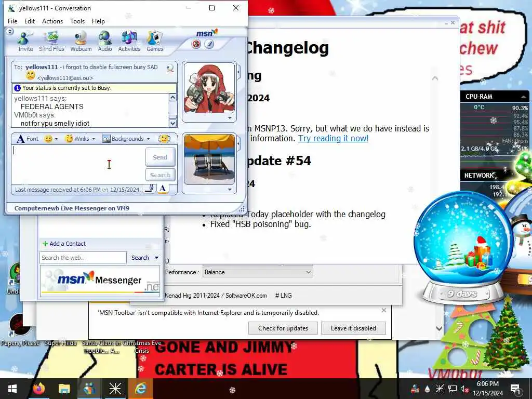Click Leave it disabled button
532x399 pixels.
pyautogui.click(x=353, y=328)
